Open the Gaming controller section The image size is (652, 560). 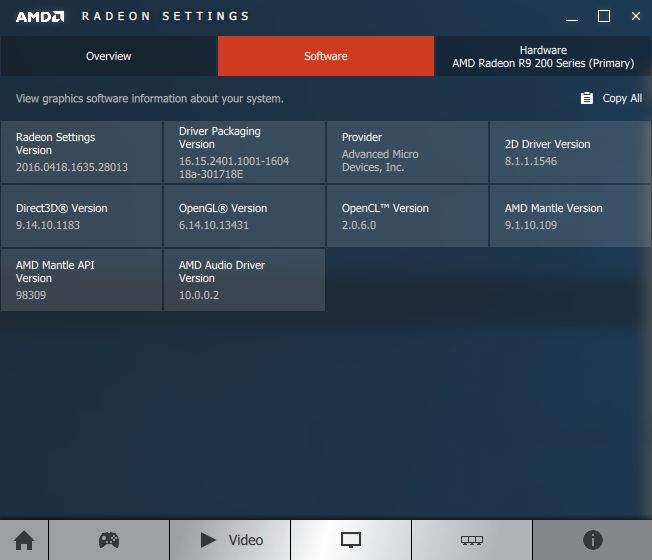click(109, 540)
